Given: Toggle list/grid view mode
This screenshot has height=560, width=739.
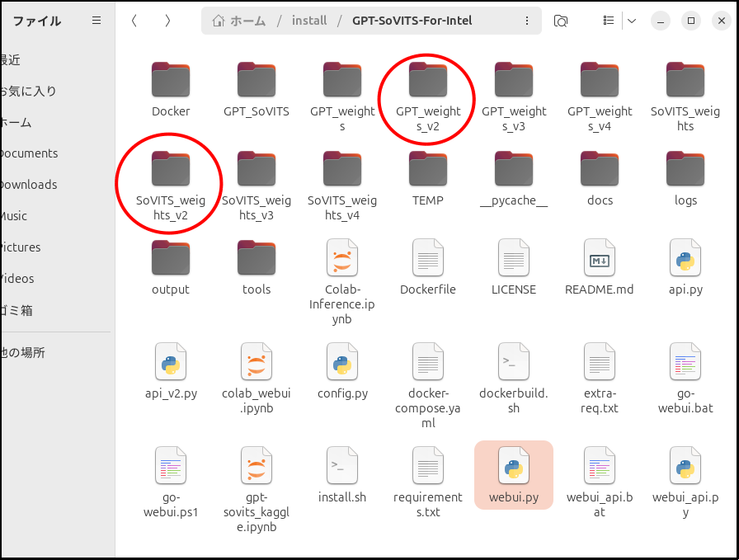Looking at the screenshot, I should click(x=609, y=21).
